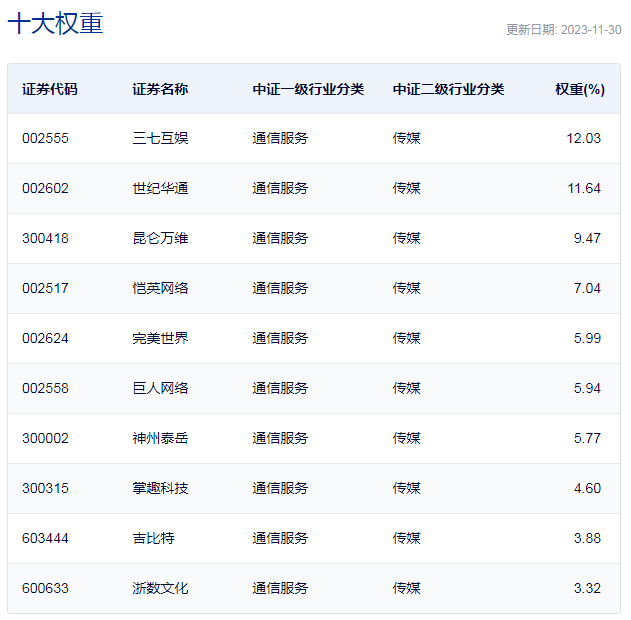Select security code 300315
The image size is (631, 620).
pyautogui.click(x=45, y=488)
